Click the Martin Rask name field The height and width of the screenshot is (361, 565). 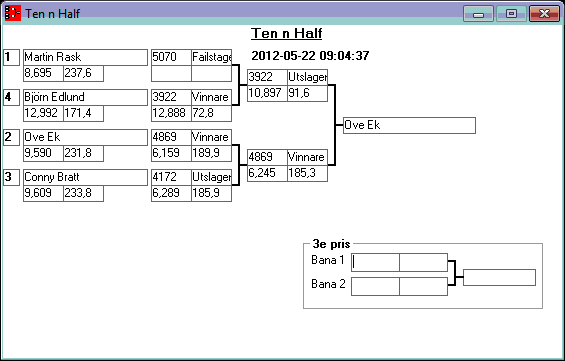(x=85, y=57)
